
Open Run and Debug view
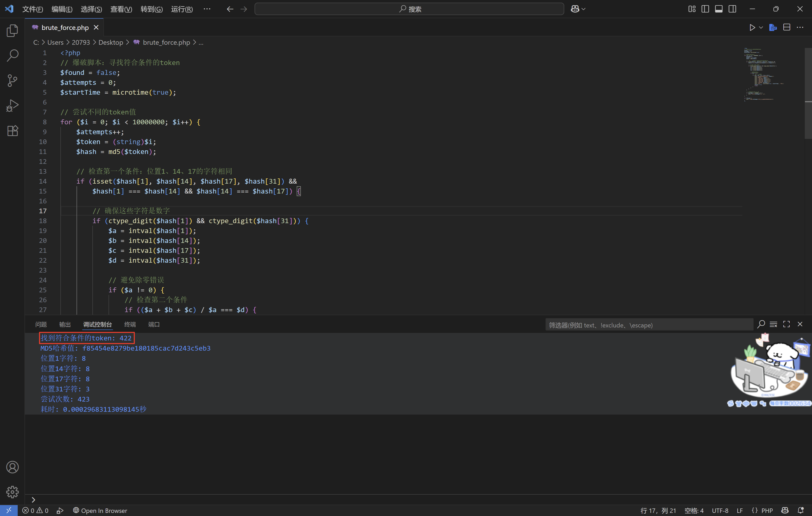[x=12, y=106]
